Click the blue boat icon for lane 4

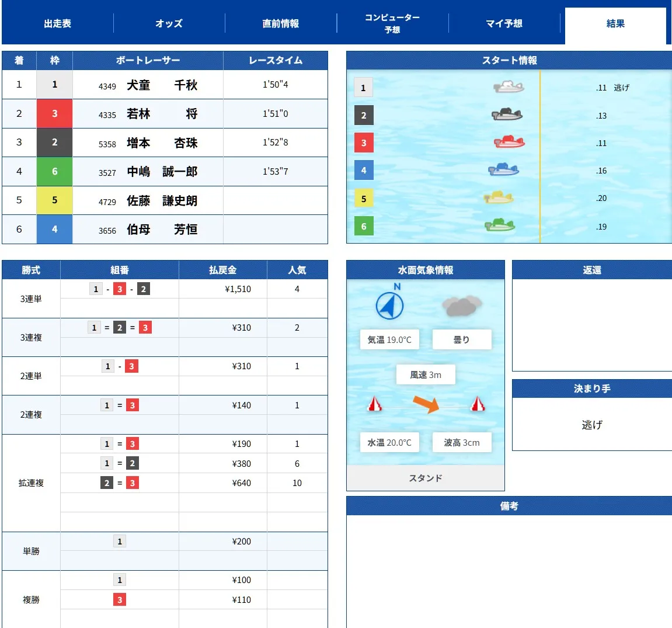506,170
